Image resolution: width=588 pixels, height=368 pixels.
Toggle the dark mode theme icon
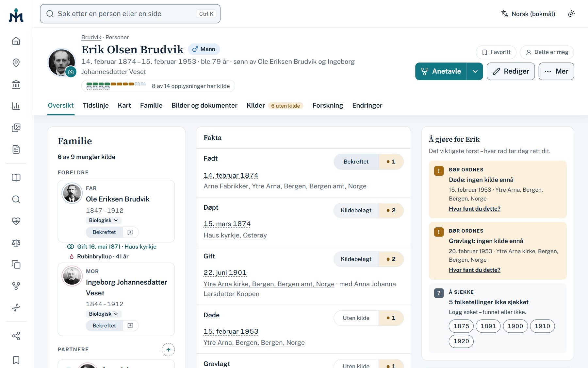point(571,14)
